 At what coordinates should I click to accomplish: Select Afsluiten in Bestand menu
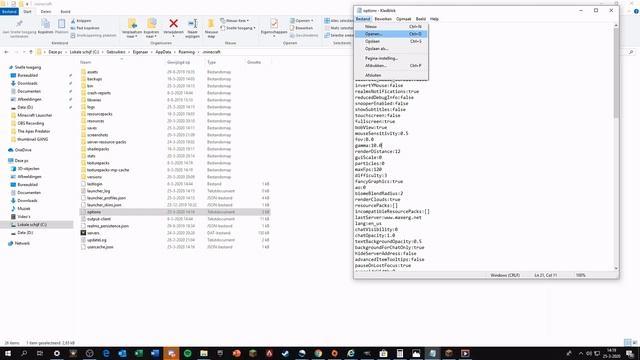pyautogui.click(x=391, y=75)
